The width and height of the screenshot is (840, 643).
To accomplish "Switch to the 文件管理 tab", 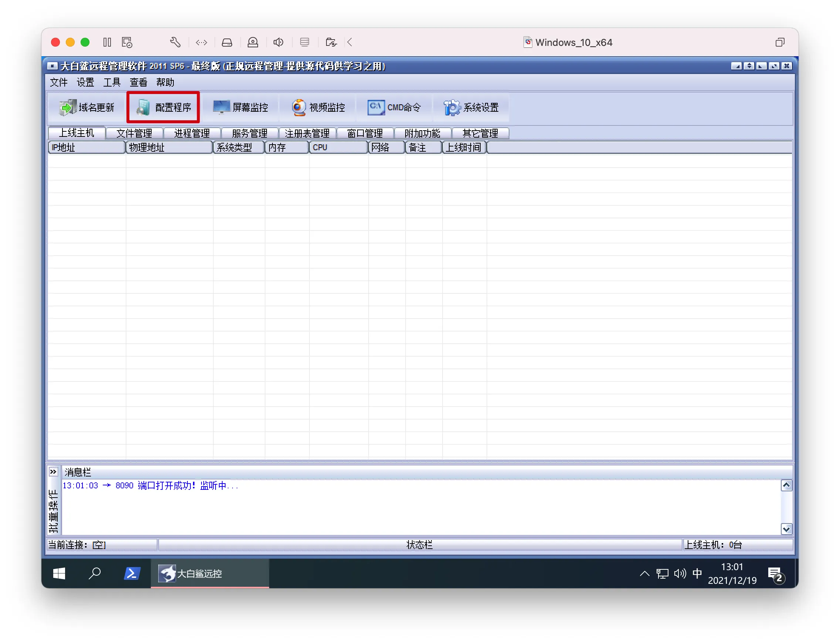I will pos(134,133).
